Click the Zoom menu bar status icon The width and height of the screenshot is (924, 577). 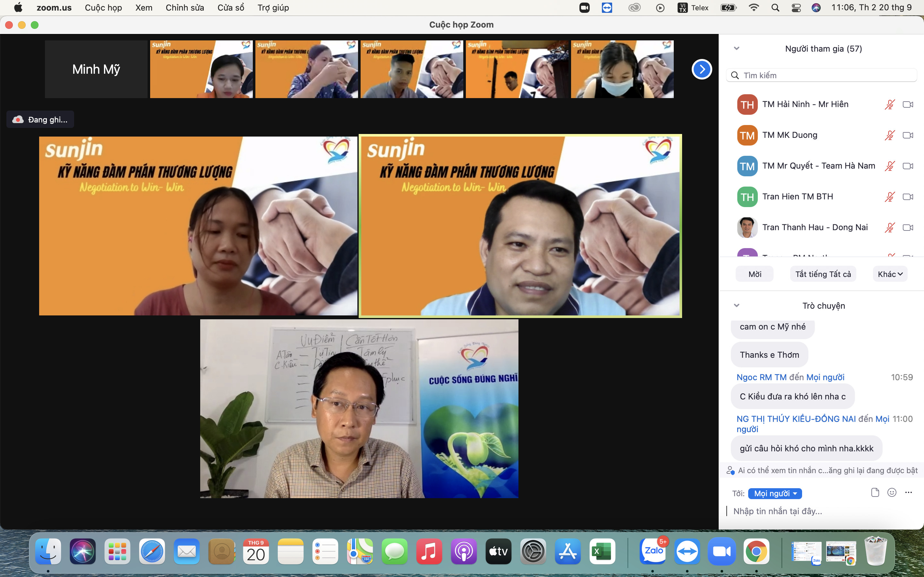pyautogui.click(x=584, y=8)
